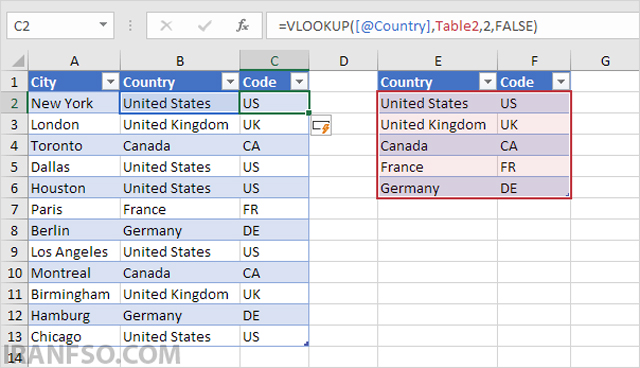
Task: Click United States in lookup table column E
Action: coord(438,103)
